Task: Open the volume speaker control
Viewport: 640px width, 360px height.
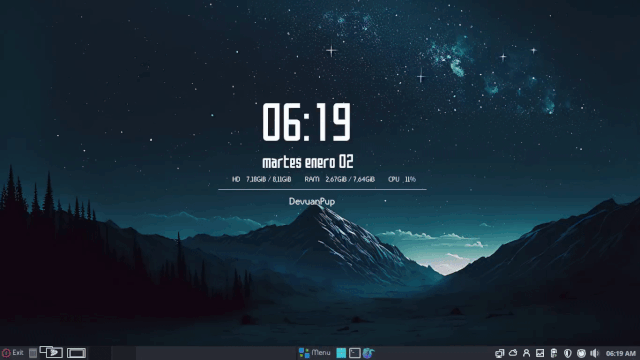Action: (x=595, y=353)
